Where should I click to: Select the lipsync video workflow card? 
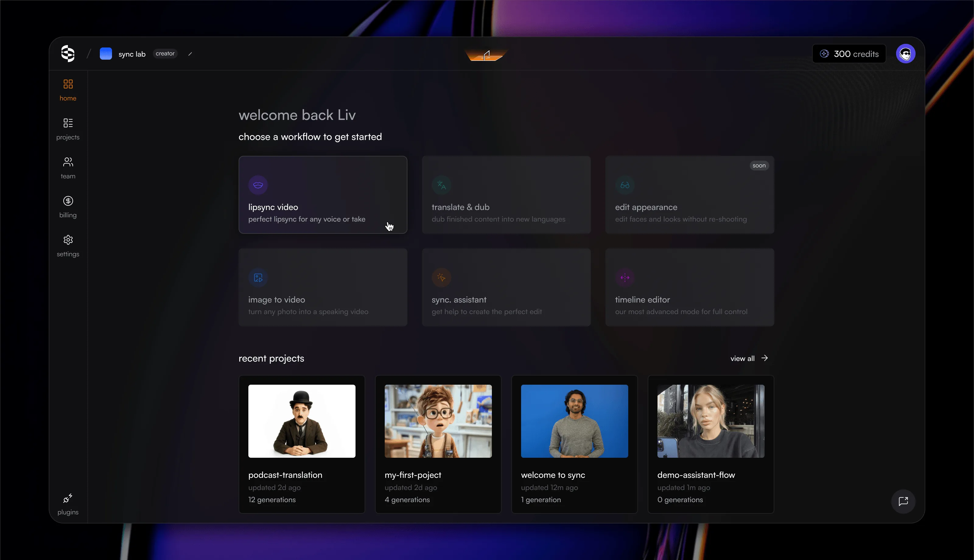[323, 194]
